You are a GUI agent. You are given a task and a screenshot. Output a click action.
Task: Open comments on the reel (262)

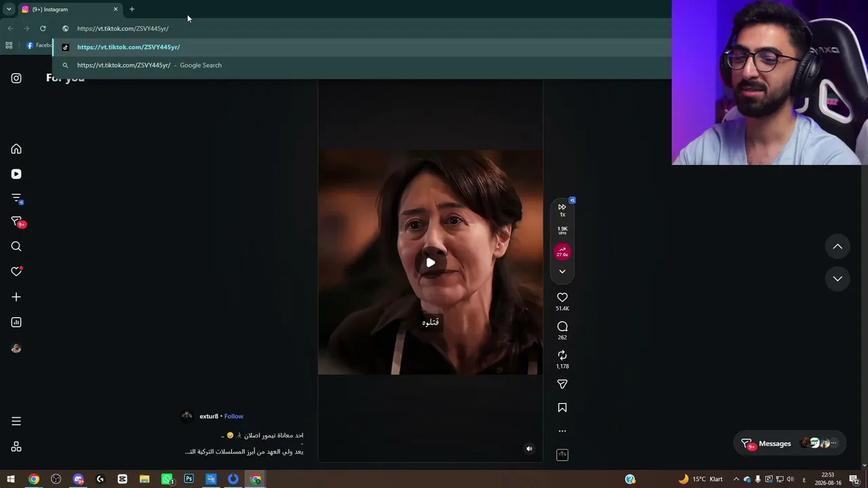(562, 327)
